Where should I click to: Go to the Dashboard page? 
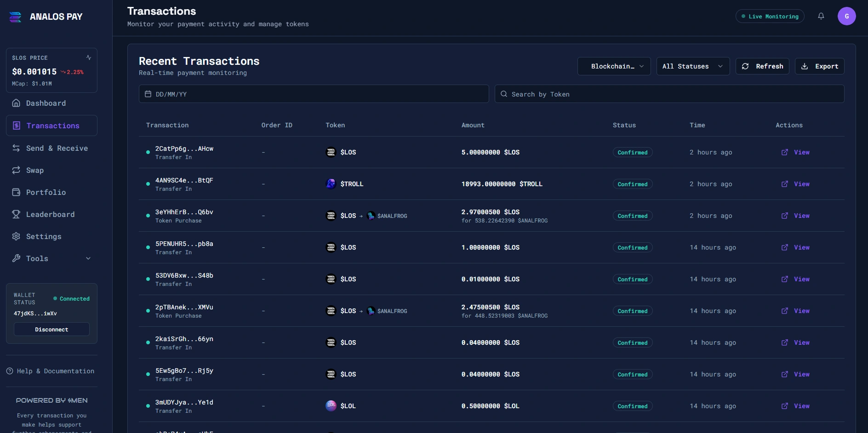click(x=46, y=103)
